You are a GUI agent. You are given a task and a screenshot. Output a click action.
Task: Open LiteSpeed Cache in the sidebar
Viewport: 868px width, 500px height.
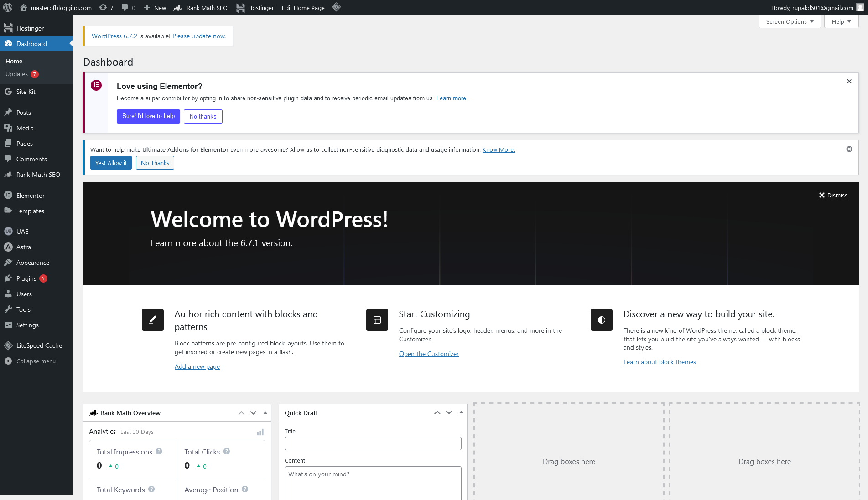(x=36, y=345)
